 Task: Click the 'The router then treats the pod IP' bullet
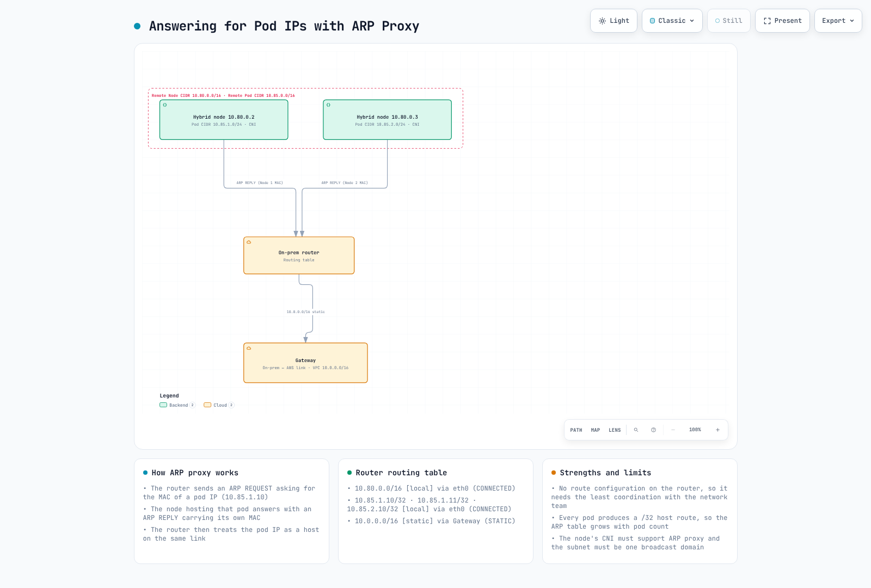click(231, 534)
